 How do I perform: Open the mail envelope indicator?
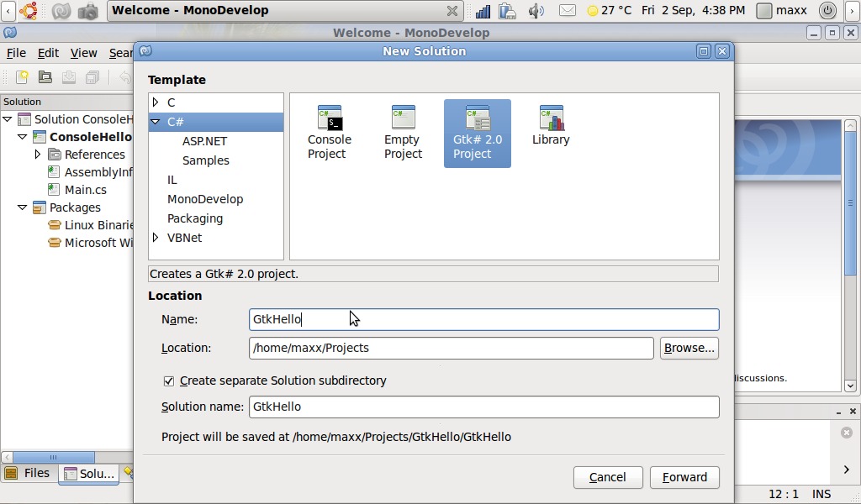tap(568, 10)
